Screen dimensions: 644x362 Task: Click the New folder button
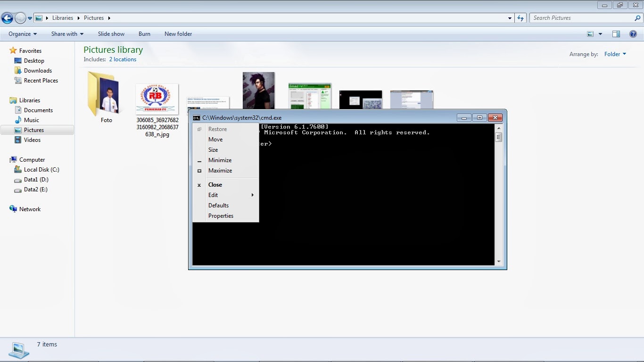178,34
